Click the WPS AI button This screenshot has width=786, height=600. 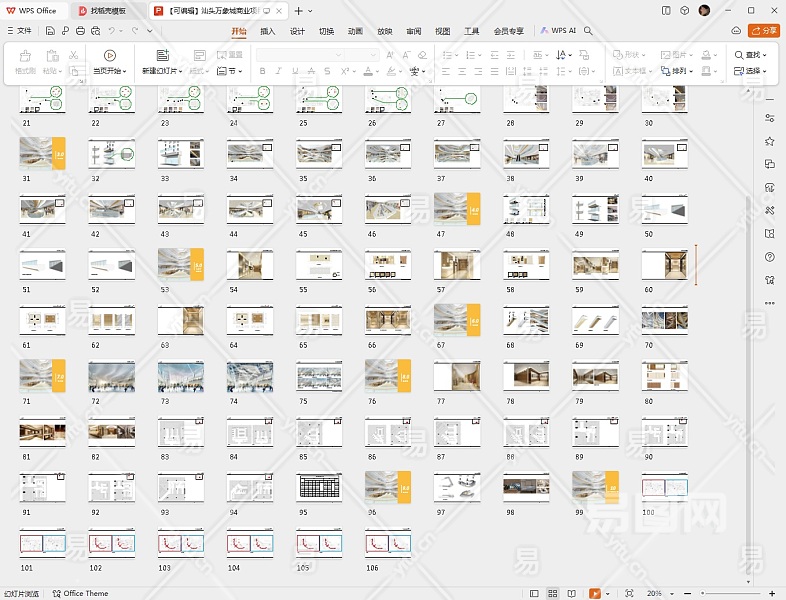[558, 31]
